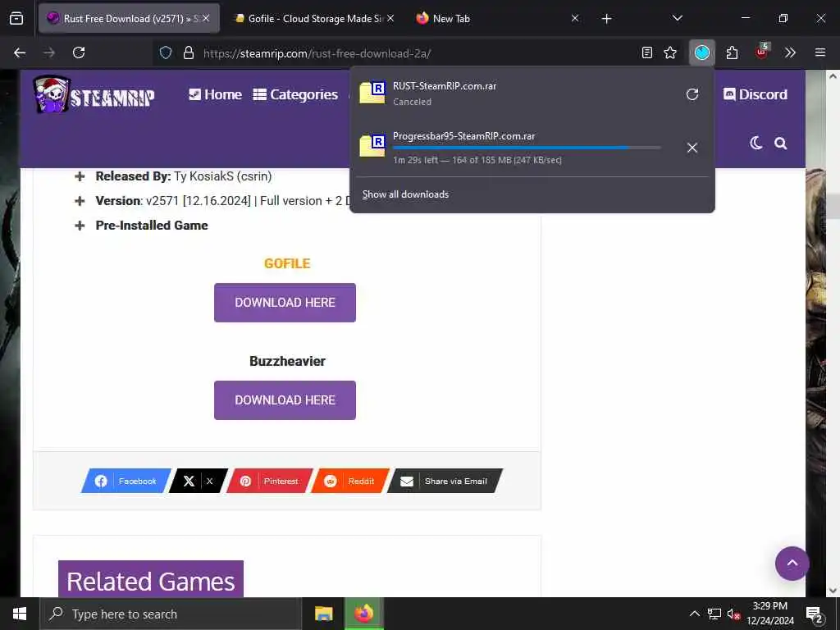Open Categories site menu

[x=295, y=94]
